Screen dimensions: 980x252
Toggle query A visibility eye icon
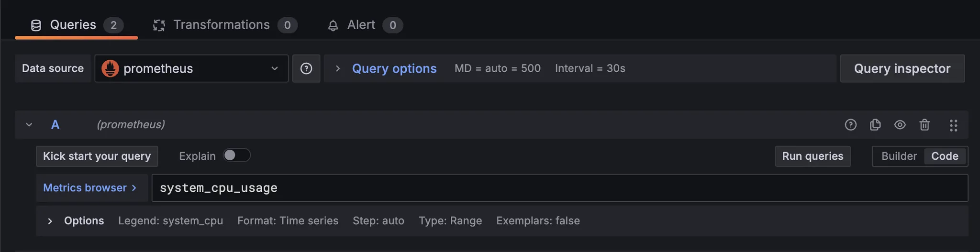coord(900,125)
